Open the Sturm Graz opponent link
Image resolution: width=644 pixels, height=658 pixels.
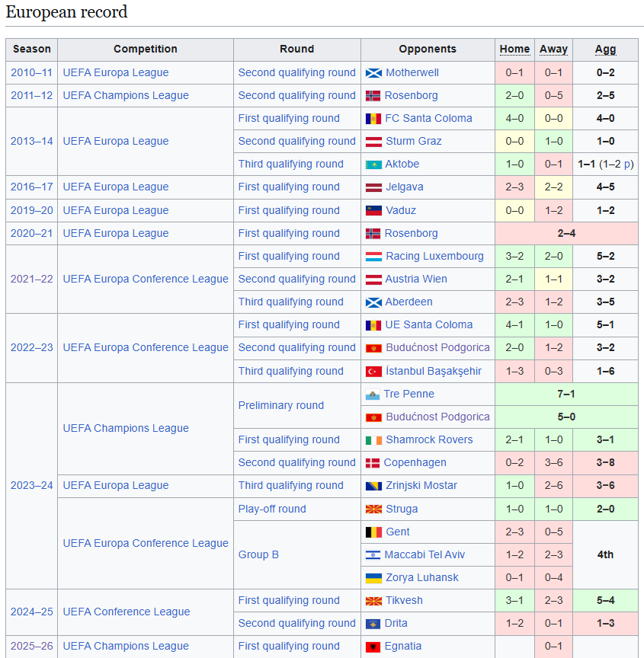(x=414, y=141)
